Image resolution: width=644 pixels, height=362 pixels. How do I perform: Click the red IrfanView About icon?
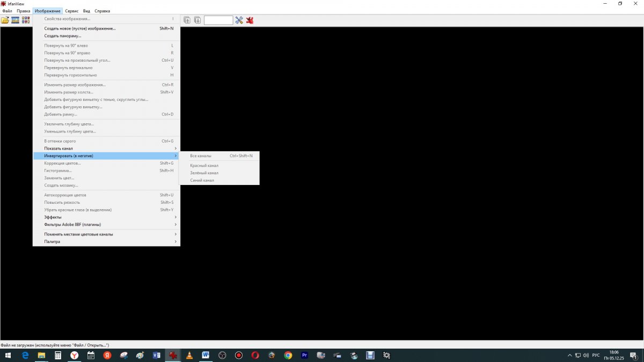[x=250, y=20]
